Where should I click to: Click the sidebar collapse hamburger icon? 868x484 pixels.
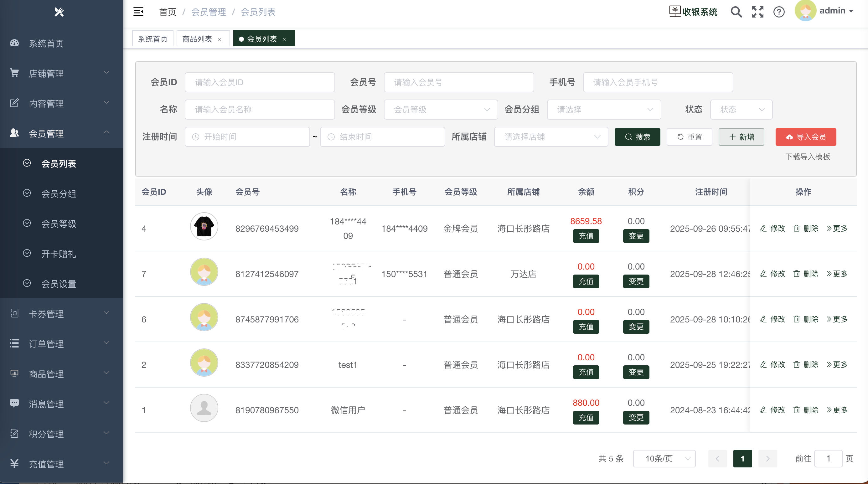138,12
